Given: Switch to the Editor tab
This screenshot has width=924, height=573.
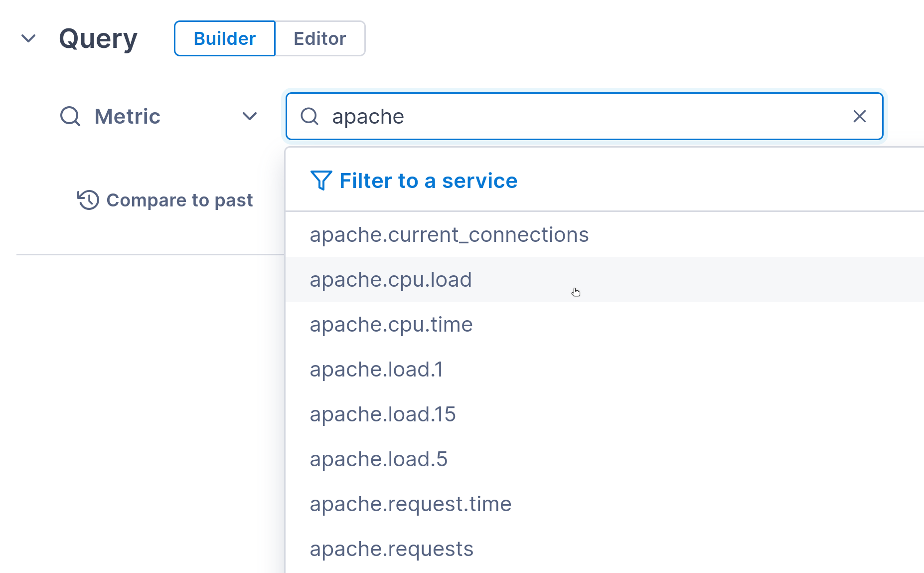Looking at the screenshot, I should click(319, 38).
